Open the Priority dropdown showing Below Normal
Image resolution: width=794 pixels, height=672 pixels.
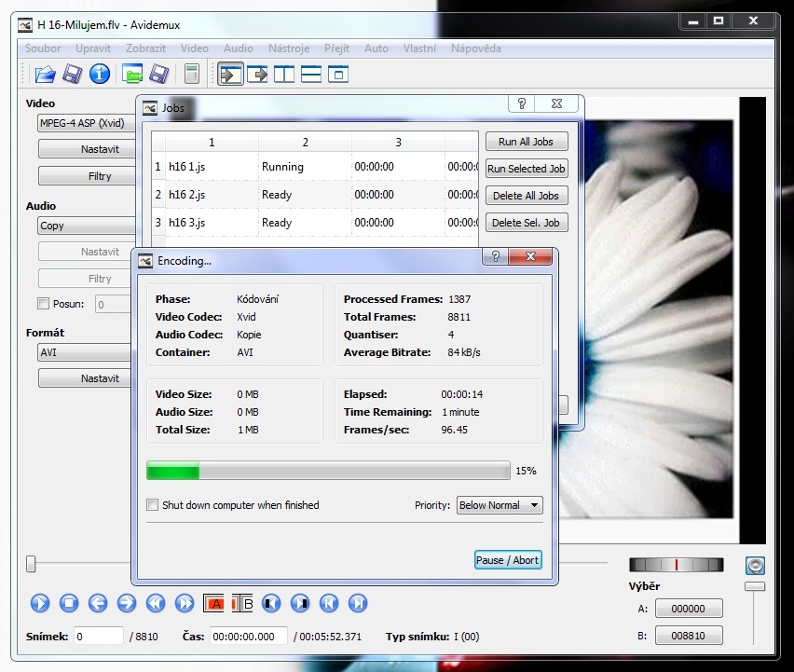500,505
